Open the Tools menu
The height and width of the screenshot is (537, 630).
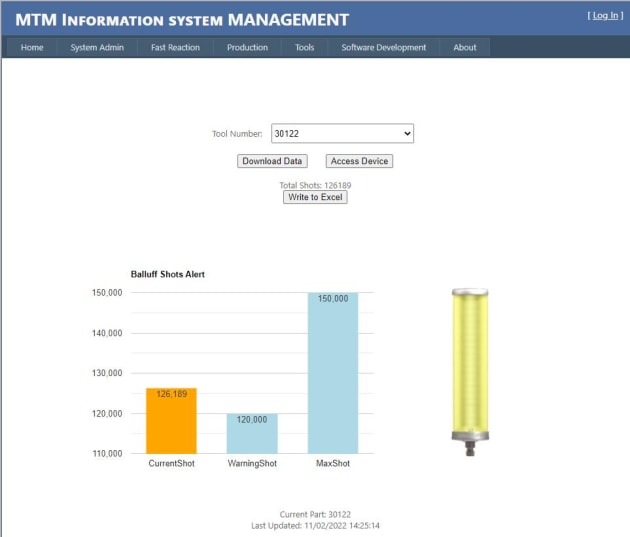304,47
